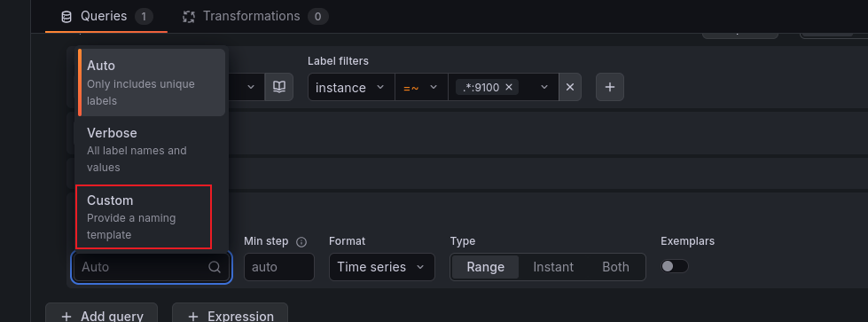Delete the instance label filter row

(x=569, y=87)
